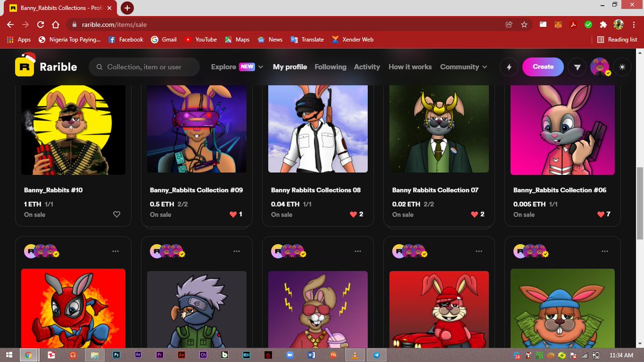Click the Explore nav item
Screen dimensions: 644x362
[x=223, y=67]
